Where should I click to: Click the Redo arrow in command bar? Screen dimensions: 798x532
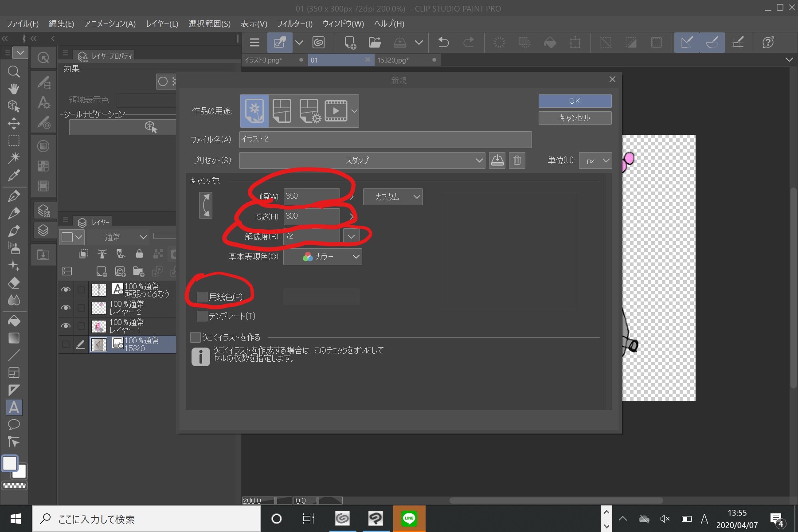pyautogui.click(x=468, y=43)
